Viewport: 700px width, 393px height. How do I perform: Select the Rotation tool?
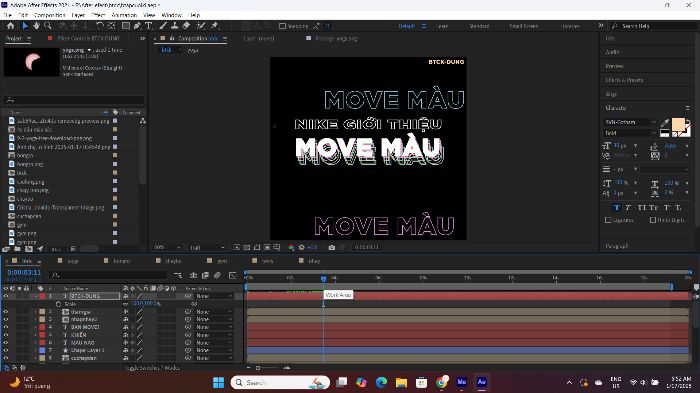100,26
